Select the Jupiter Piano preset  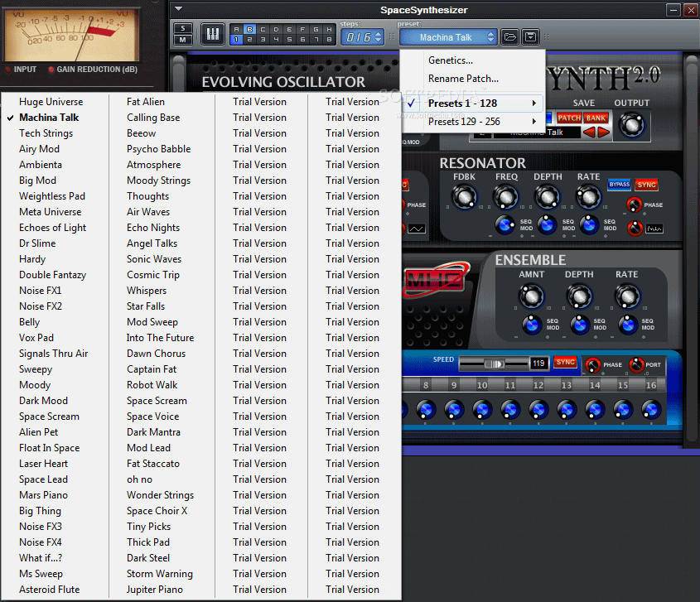click(x=154, y=590)
